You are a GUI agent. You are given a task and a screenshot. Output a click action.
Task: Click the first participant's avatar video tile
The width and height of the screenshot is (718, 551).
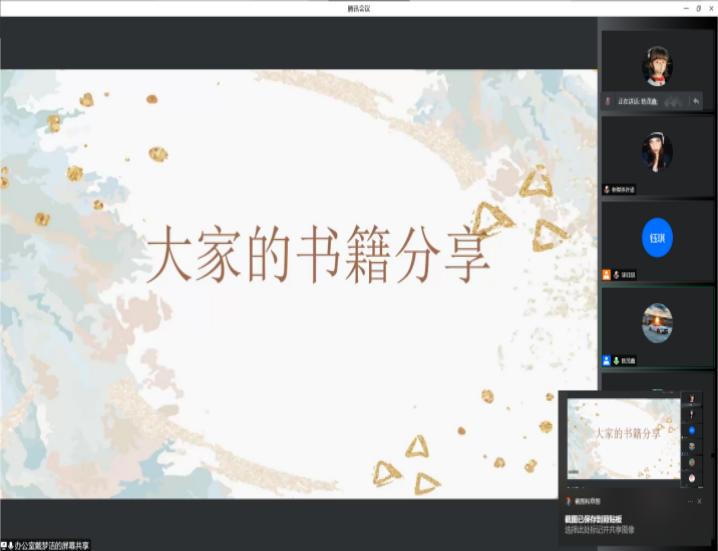657,66
